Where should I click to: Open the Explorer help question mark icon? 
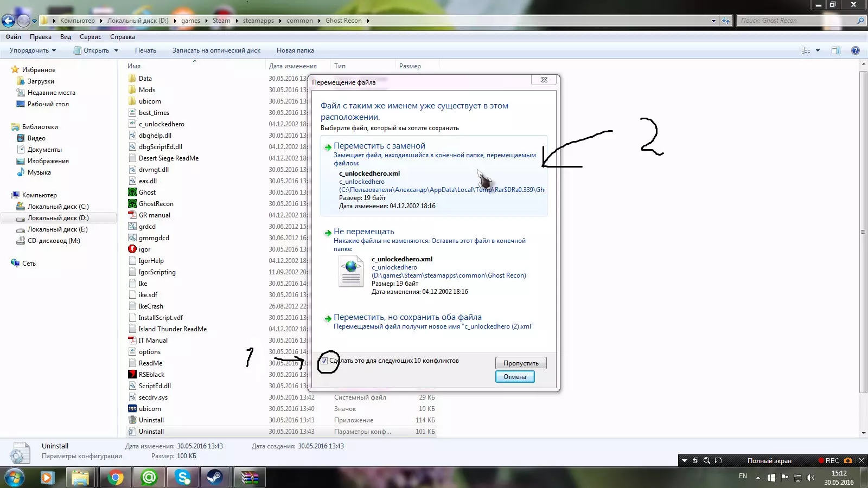coord(856,50)
